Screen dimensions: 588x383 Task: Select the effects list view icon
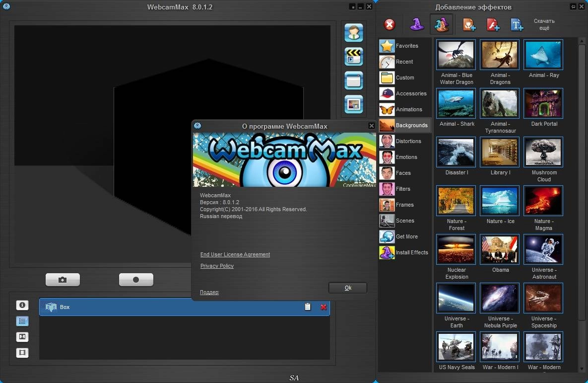pos(22,321)
